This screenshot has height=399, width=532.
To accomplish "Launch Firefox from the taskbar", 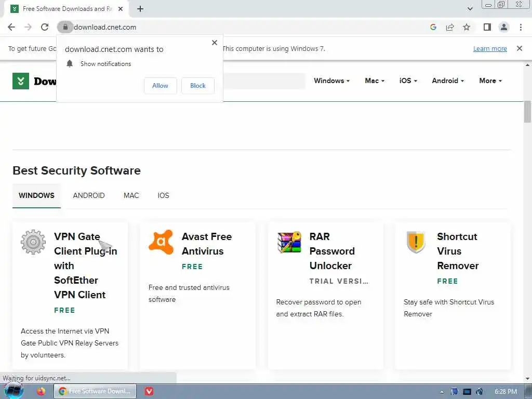I will (x=41, y=391).
